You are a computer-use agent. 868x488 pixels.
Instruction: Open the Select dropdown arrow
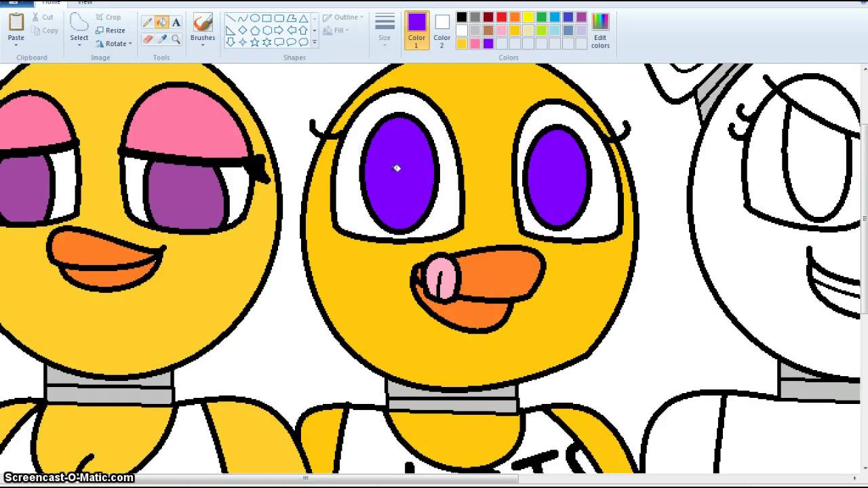click(x=79, y=45)
